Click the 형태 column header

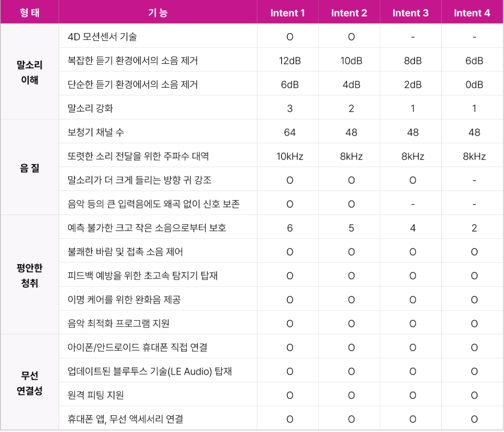coord(30,13)
